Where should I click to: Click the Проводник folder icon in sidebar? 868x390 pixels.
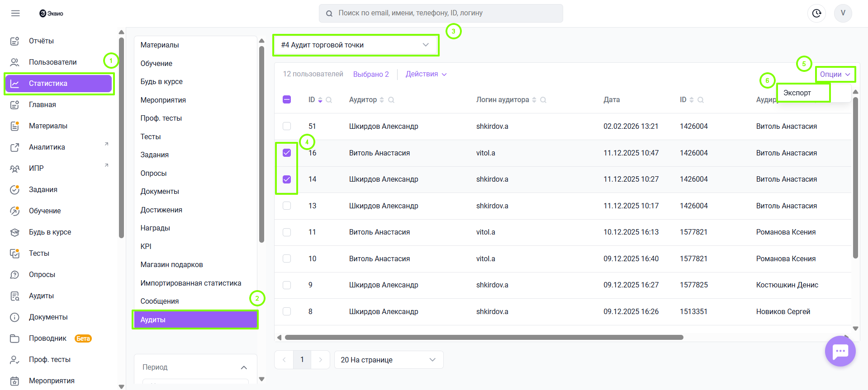[x=15, y=338]
